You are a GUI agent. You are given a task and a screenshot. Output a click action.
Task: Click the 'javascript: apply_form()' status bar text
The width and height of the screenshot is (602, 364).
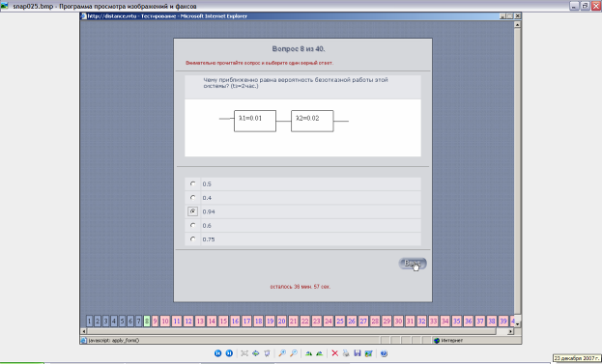click(x=114, y=340)
